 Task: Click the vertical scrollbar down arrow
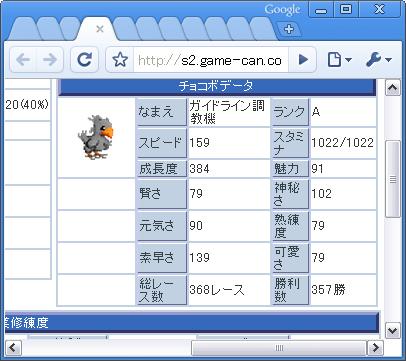tap(392, 331)
